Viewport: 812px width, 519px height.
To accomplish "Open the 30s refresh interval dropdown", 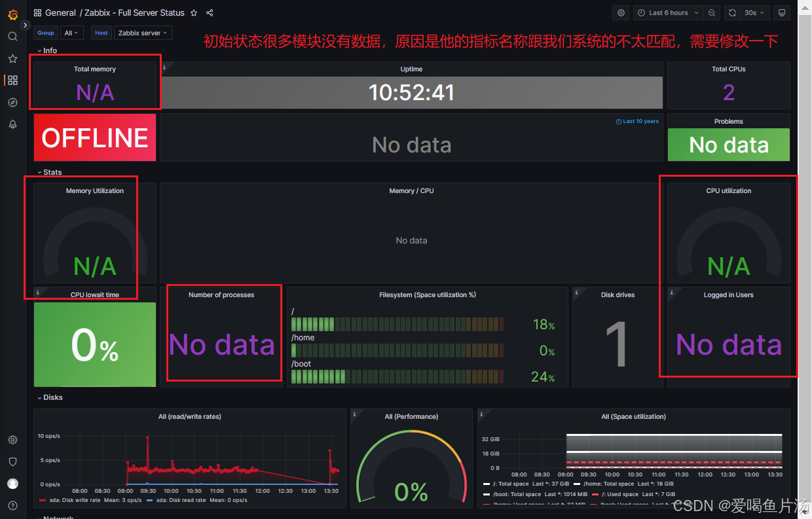I will tap(755, 12).
